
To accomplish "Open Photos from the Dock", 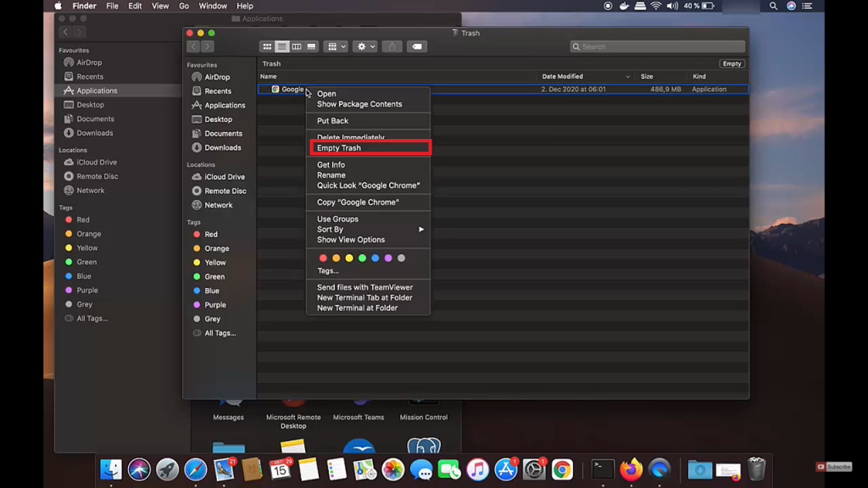I will pos(393,469).
